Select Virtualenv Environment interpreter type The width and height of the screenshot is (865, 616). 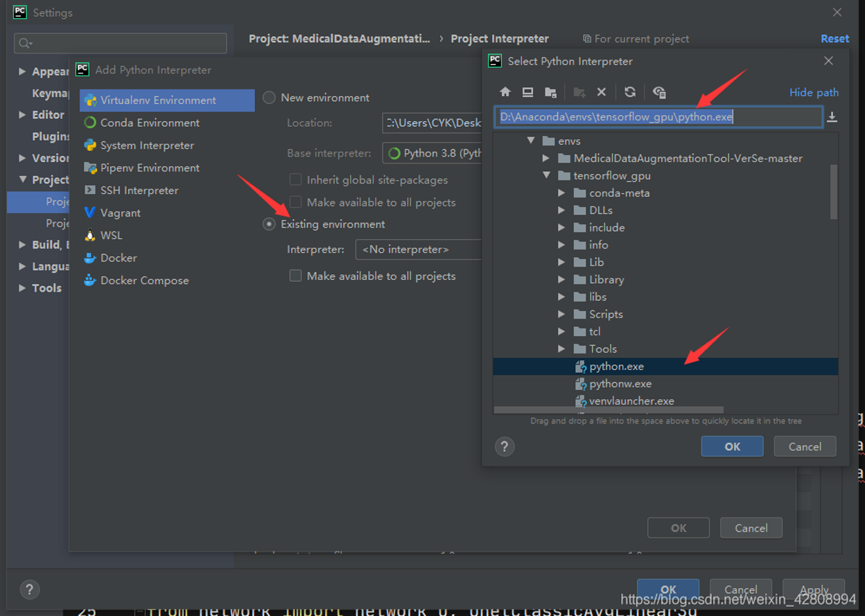[167, 100]
